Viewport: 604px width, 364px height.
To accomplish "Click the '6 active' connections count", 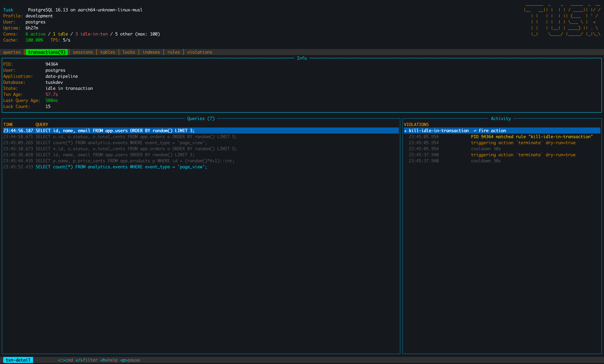I will (x=36, y=34).
